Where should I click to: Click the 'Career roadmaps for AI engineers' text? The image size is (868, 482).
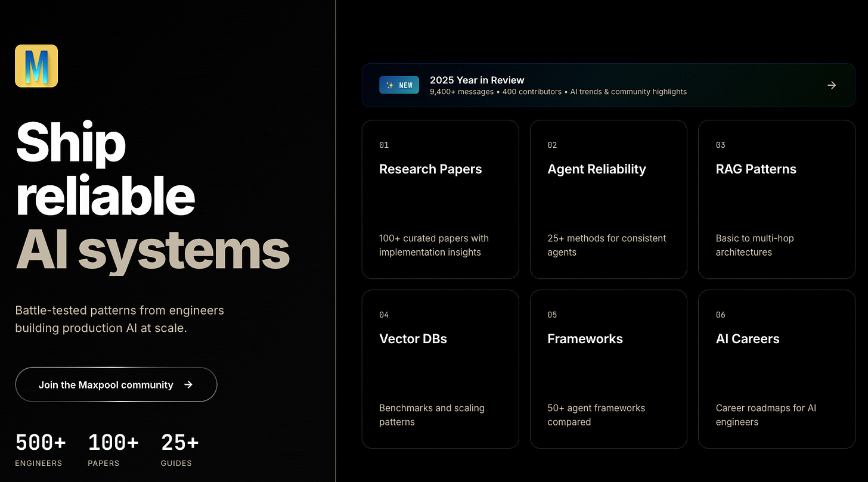[766, 415]
